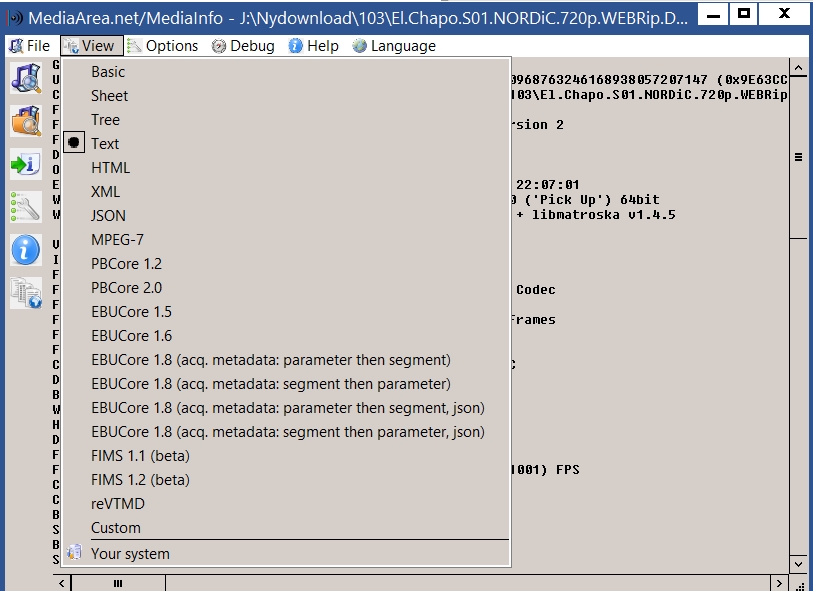Click the horizontal scrollbar left arrow

coord(62,583)
